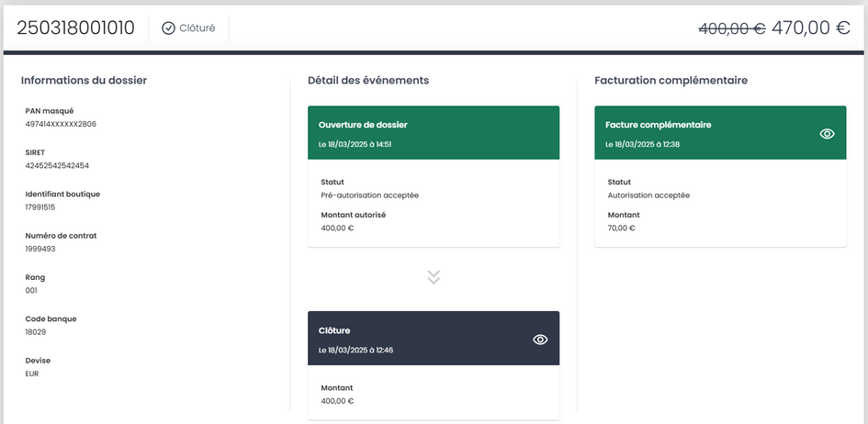Click the SIRET label
Screen dimensions: 868x424
tap(35, 152)
